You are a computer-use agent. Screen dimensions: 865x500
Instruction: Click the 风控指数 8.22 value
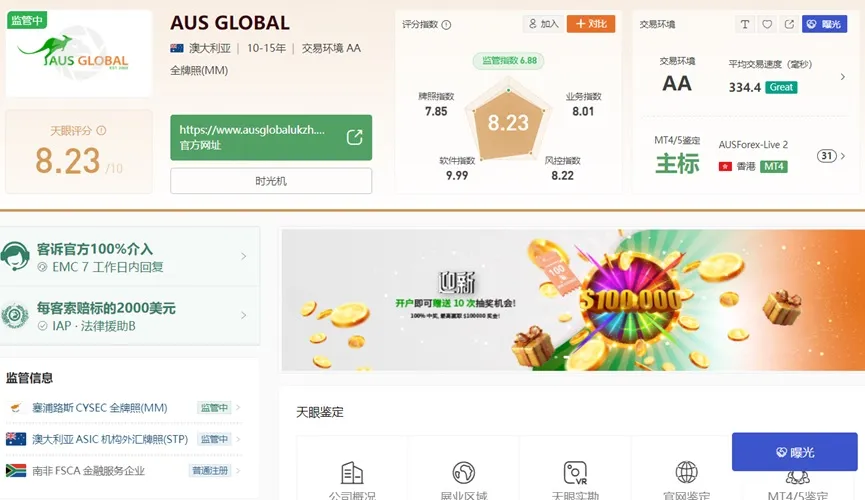(x=562, y=175)
